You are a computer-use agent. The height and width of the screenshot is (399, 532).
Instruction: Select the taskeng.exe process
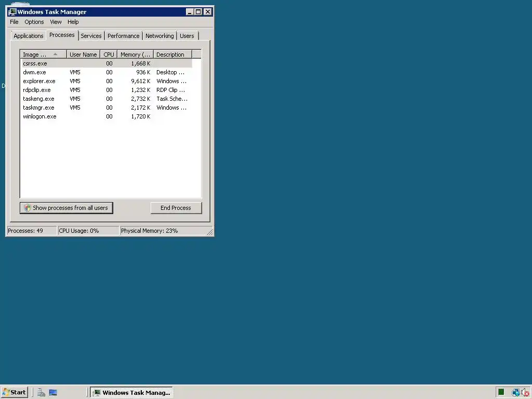(107, 99)
